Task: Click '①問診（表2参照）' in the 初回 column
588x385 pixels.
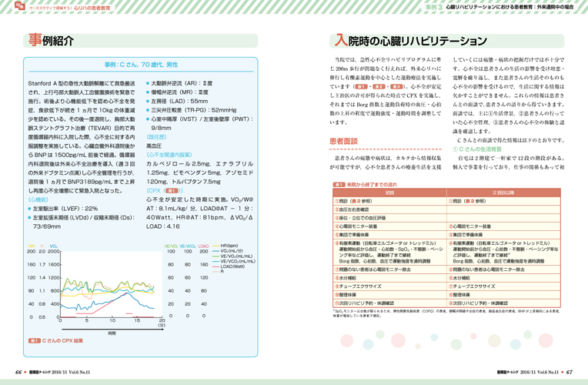Action: pyautogui.click(x=354, y=201)
